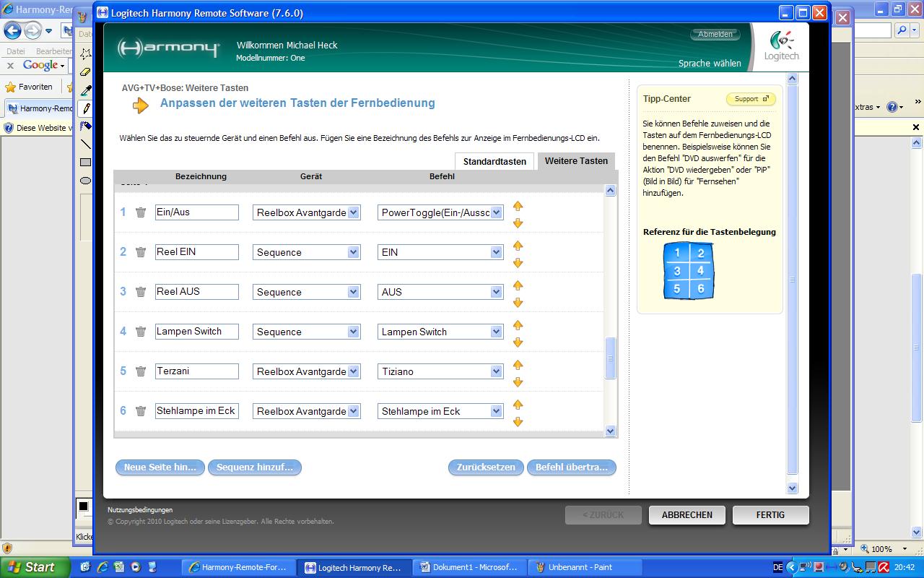924x578 pixels.
Task: Open Lampen Switch command dropdown
Action: coord(496,332)
